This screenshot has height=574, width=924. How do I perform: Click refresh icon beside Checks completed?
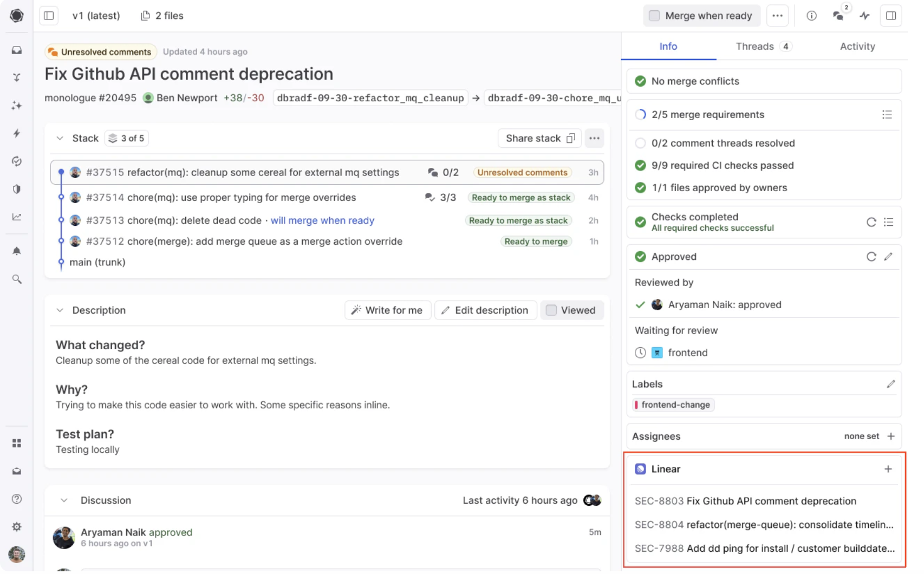click(871, 222)
